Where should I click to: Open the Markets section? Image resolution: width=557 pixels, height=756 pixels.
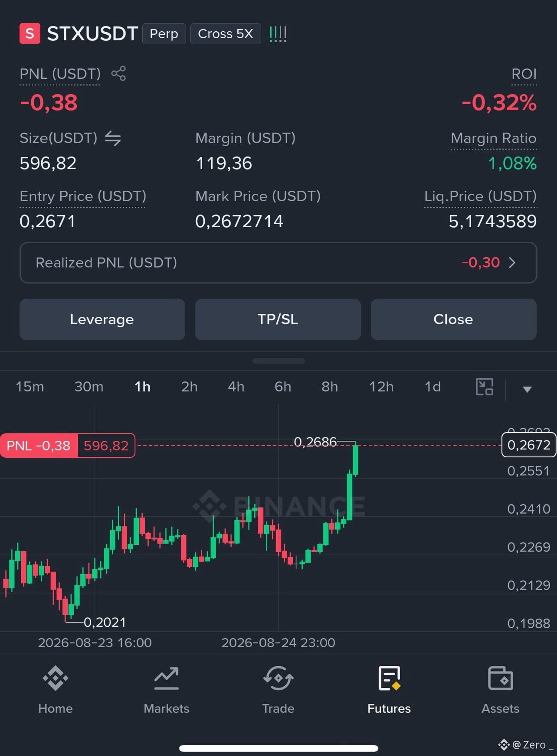click(167, 690)
